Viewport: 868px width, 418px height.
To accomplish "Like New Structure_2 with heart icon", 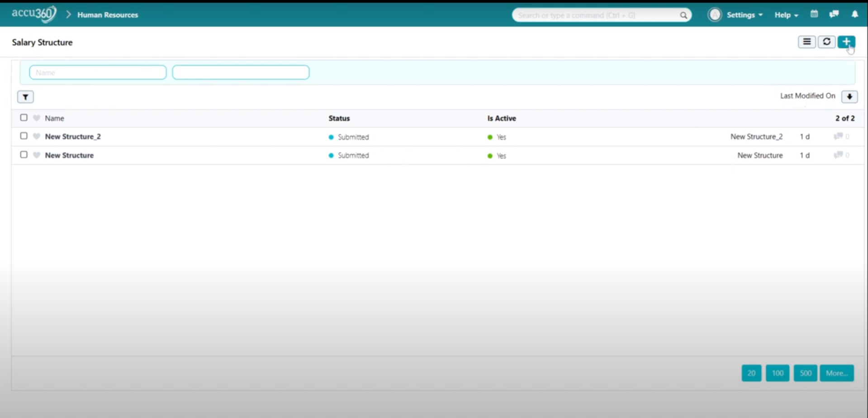I will click(37, 136).
